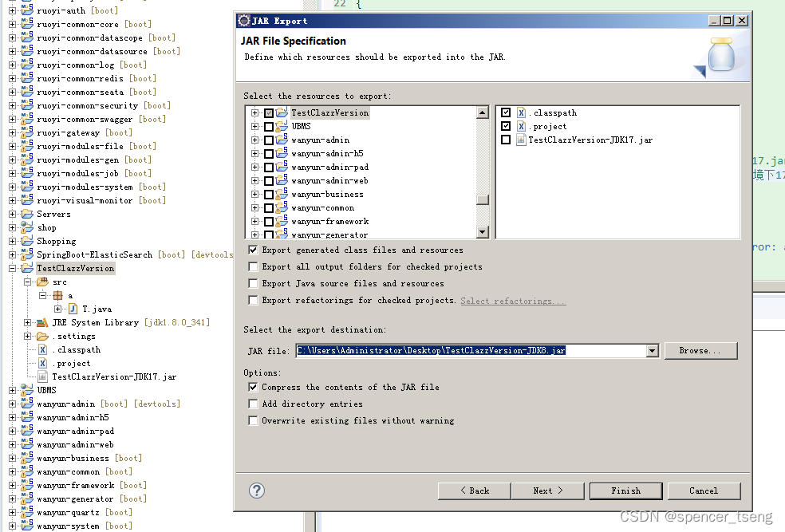Screen dimensions: 785x532
Task: Click TestClazzVersion-JDK17.jar icon in explorer tree
Action: pyautogui.click(x=42, y=376)
